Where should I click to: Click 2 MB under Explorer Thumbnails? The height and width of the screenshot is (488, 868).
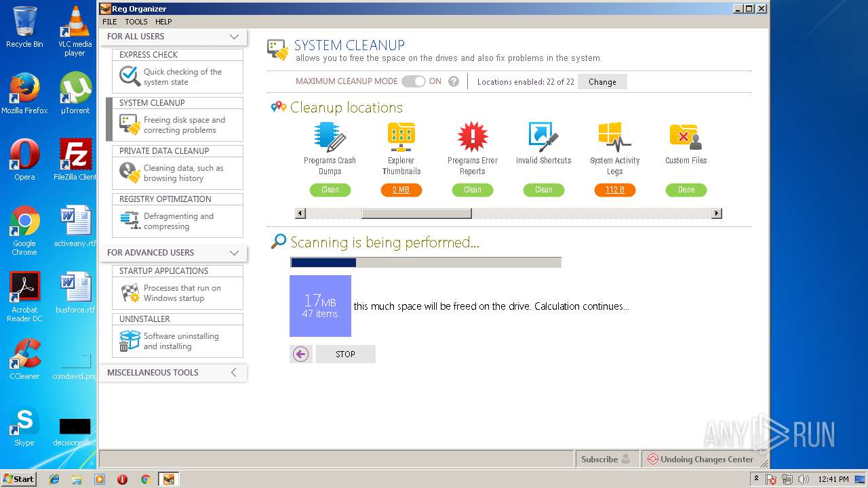[x=401, y=190]
